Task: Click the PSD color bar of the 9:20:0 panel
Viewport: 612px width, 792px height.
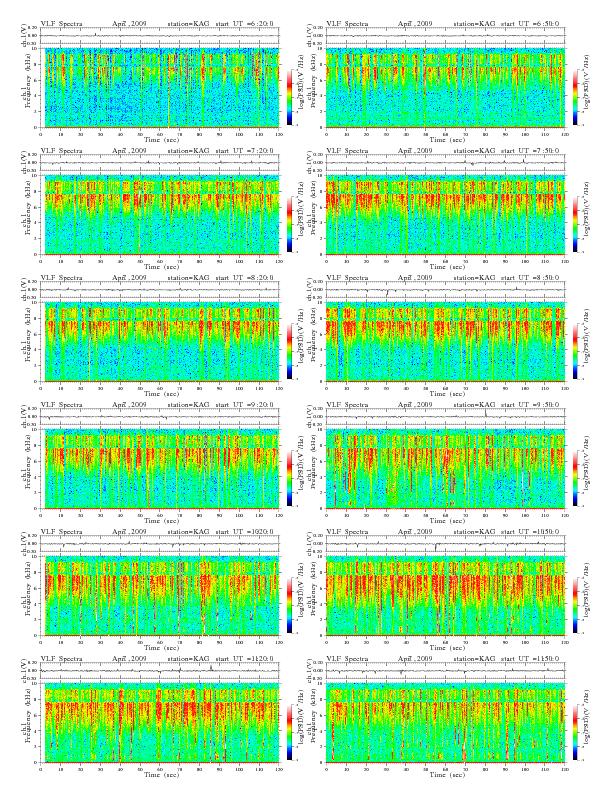Action: coord(289,479)
